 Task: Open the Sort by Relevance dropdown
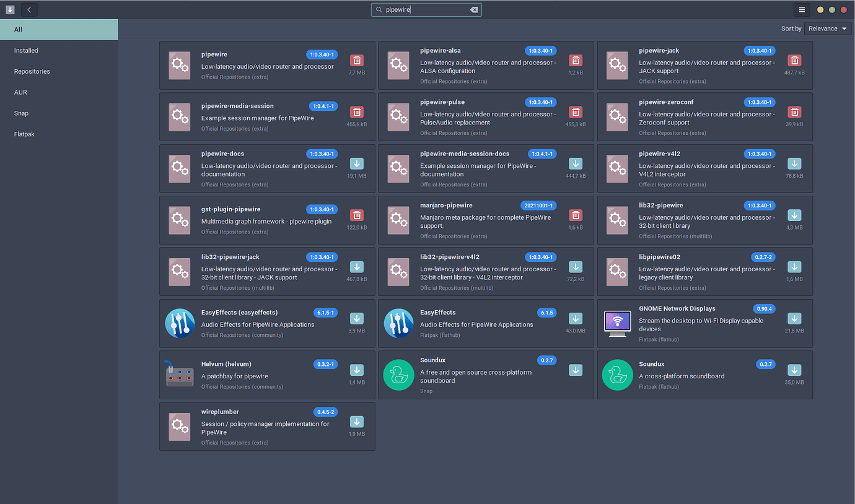tap(828, 28)
